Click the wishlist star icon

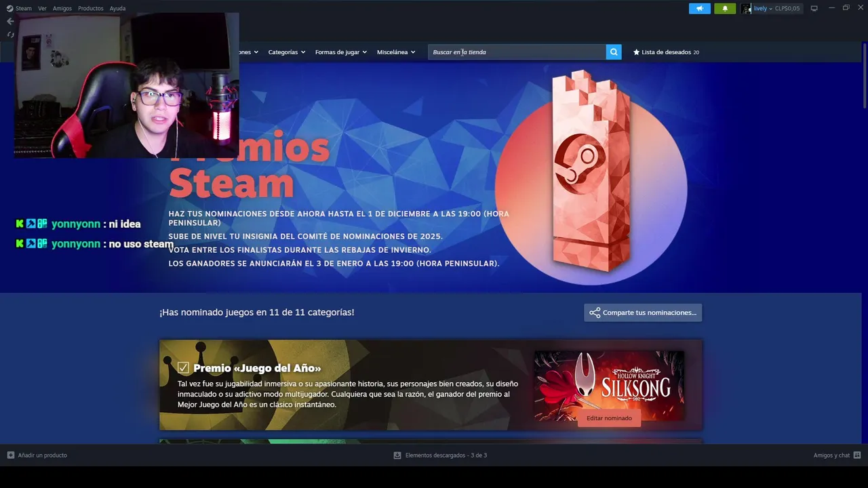636,52
